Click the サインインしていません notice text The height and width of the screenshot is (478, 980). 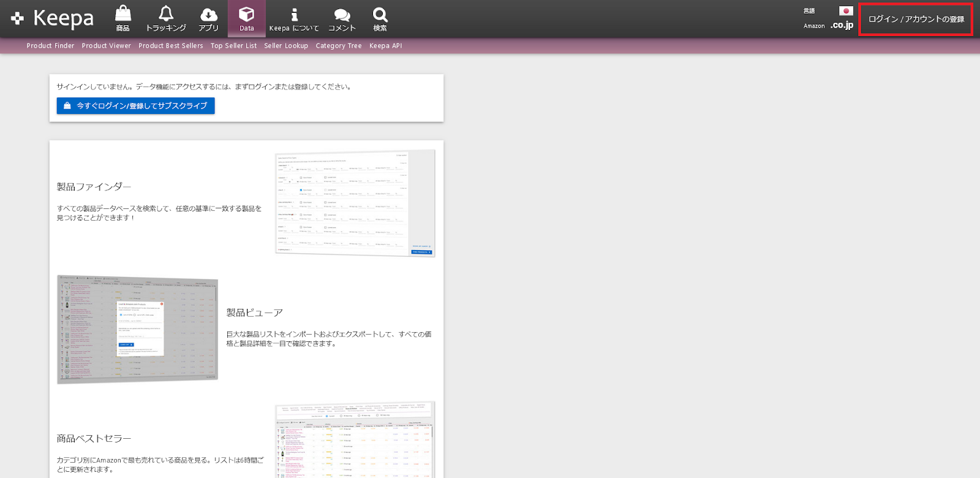coord(205,87)
